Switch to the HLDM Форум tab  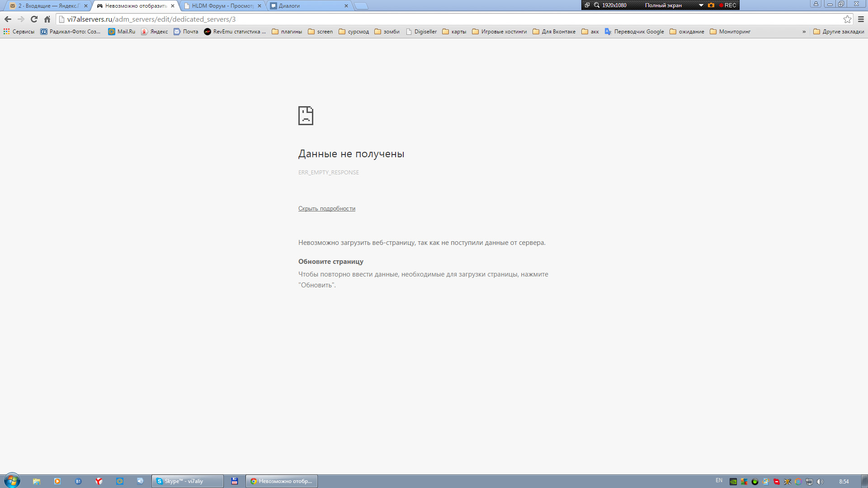pos(222,6)
